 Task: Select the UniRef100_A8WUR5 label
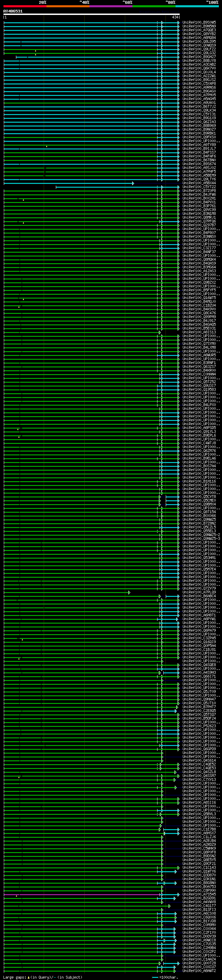(x=199, y=355)
